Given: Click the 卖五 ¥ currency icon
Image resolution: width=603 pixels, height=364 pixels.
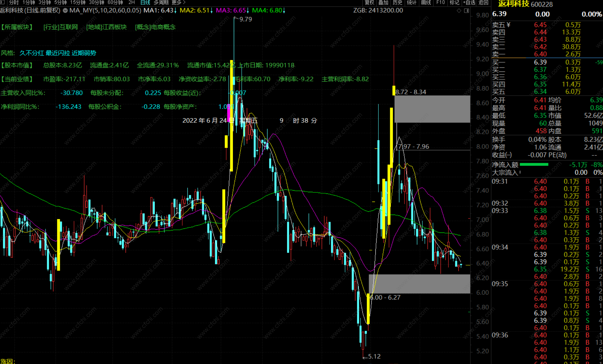Looking at the screenshot, I should pos(508,25).
